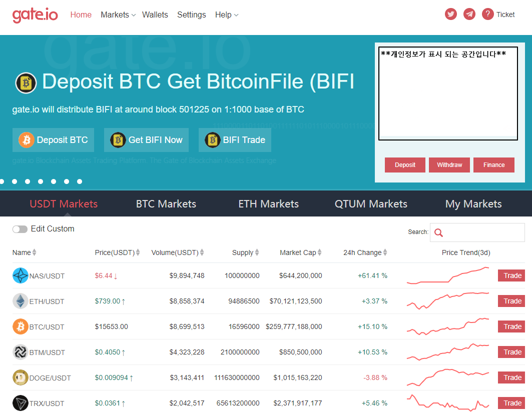This screenshot has height=413, width=532.
Task: Sort by Market Cap column arrows
Action: pos(320,252)
